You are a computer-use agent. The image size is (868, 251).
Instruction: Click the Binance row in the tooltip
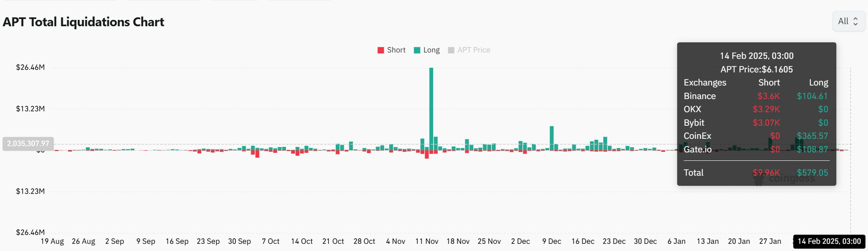(x=755, y=96)
